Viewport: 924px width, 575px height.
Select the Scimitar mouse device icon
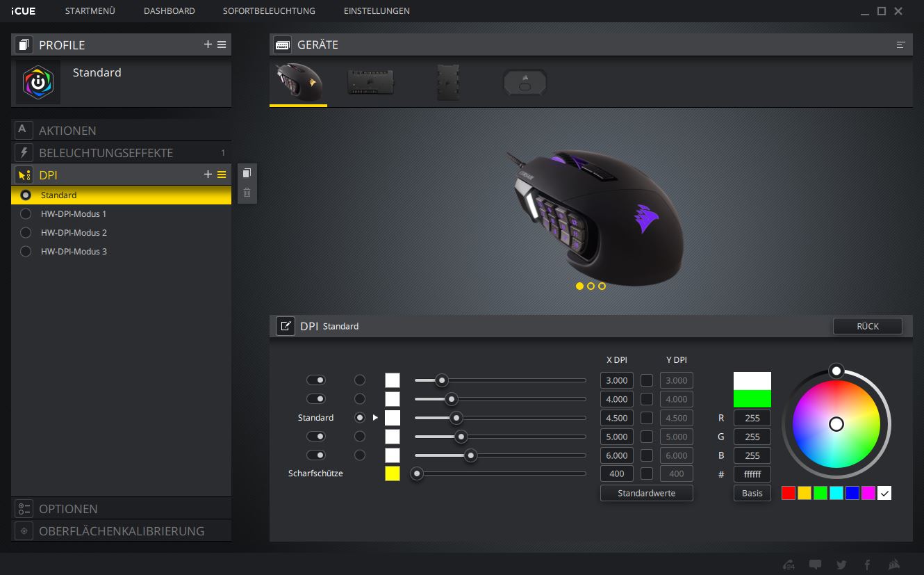297,82
